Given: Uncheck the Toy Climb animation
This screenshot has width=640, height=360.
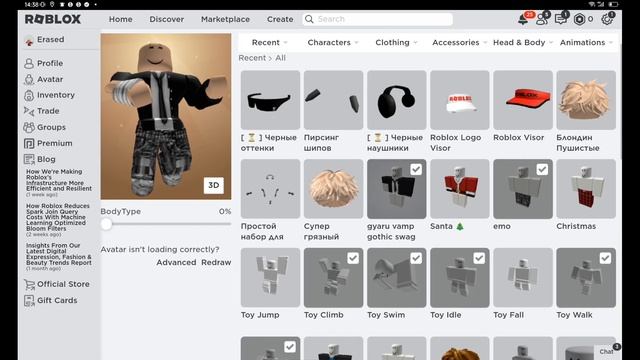Looking at the screenshot, I should coord(353,258).
